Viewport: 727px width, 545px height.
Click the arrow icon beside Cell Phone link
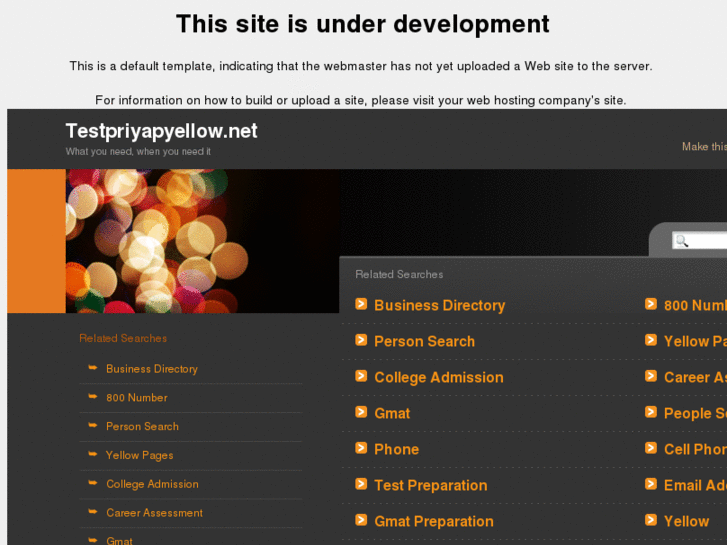(x=651, y=448)
